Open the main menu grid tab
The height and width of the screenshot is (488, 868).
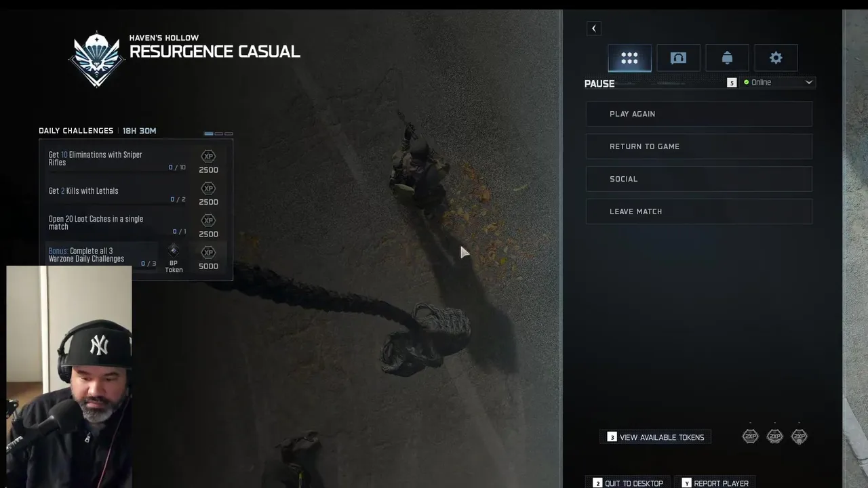coord(629,58)
